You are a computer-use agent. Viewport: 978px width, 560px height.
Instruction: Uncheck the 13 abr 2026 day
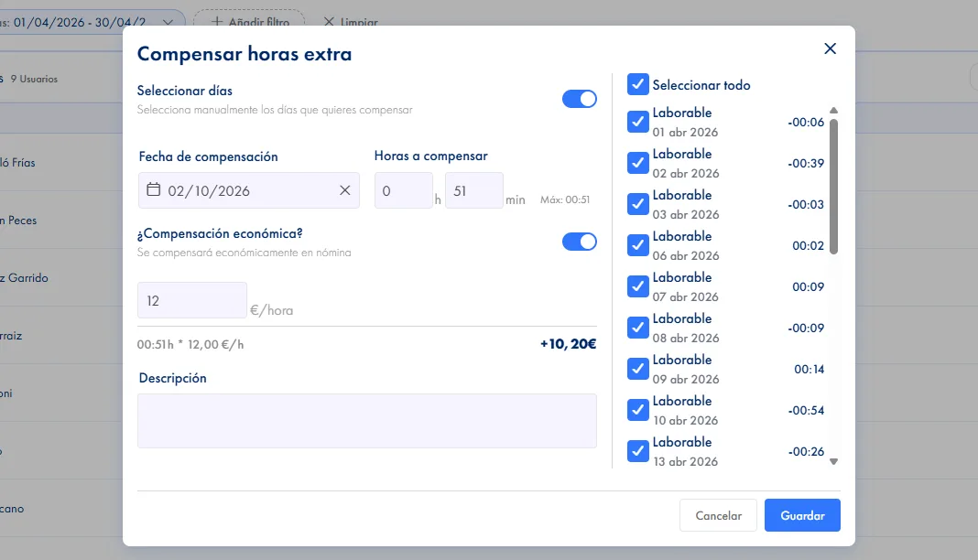638,451
